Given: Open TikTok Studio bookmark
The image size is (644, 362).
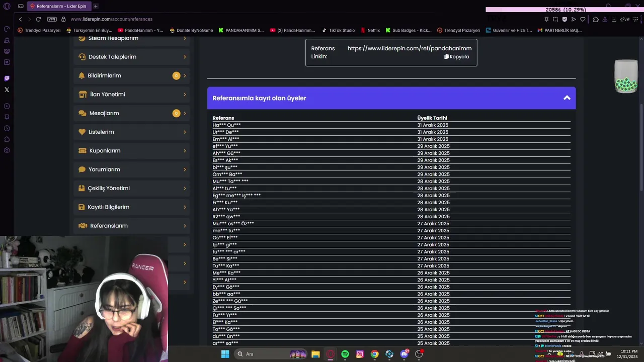Looking at the screenshot, I should pyautogui.click(x=339, y=30).
